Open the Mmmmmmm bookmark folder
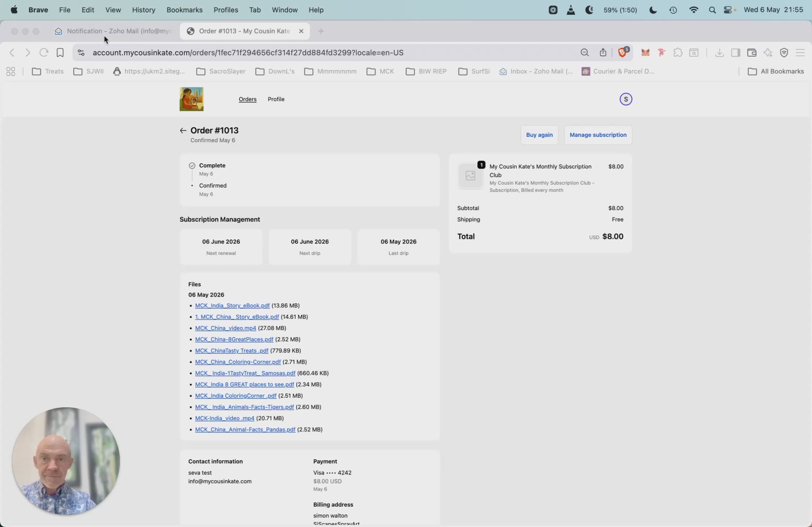 (x=330, y=71)
